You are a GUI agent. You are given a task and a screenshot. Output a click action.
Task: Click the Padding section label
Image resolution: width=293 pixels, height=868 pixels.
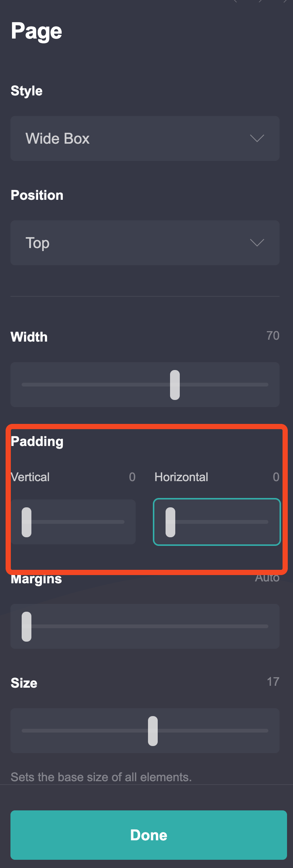37,441
